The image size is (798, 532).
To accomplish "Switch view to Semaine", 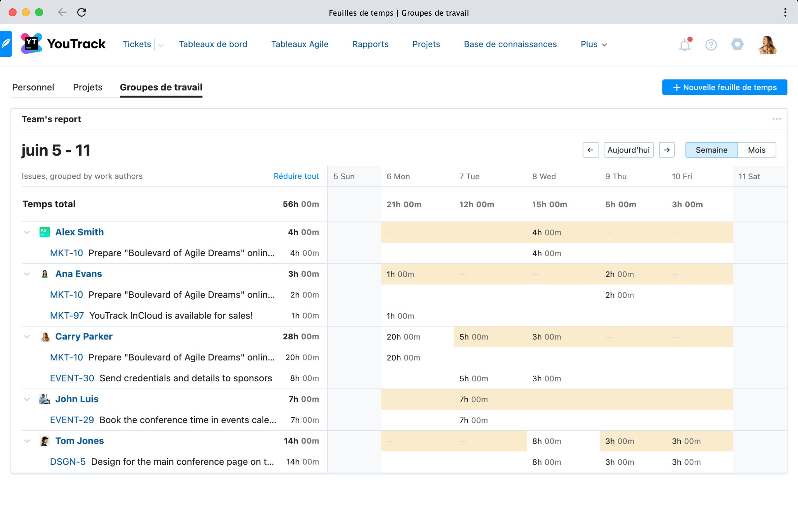I will pos(711,150).
